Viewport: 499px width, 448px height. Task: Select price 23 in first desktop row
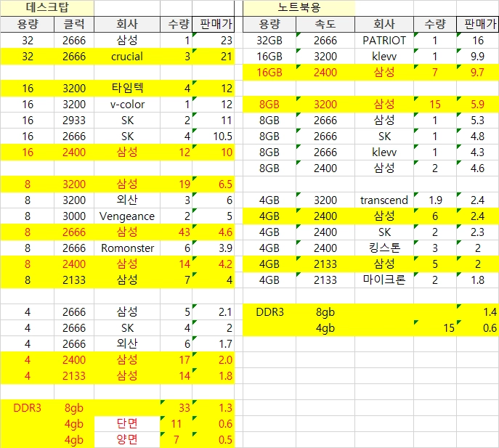214,41
